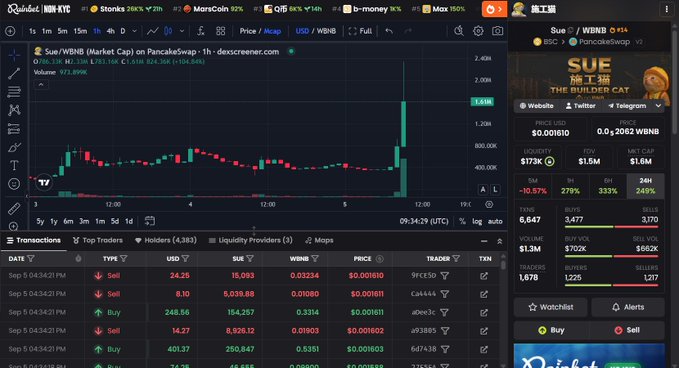Viewport: 679px width, 368px height.
Task: Select the brush drawing tool
Action: tap(14, 147)
